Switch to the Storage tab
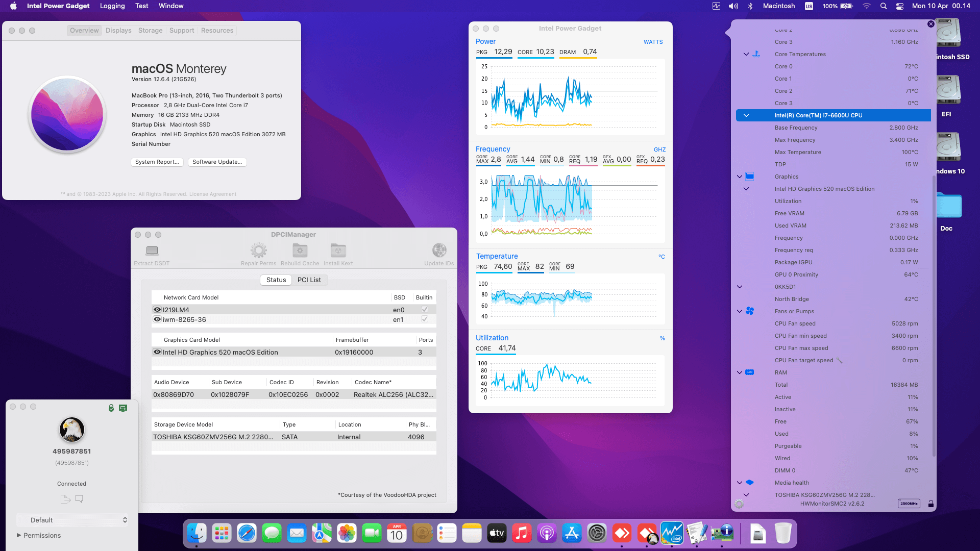The height and width of the screenshot is (551, 980). coord(151,31)
